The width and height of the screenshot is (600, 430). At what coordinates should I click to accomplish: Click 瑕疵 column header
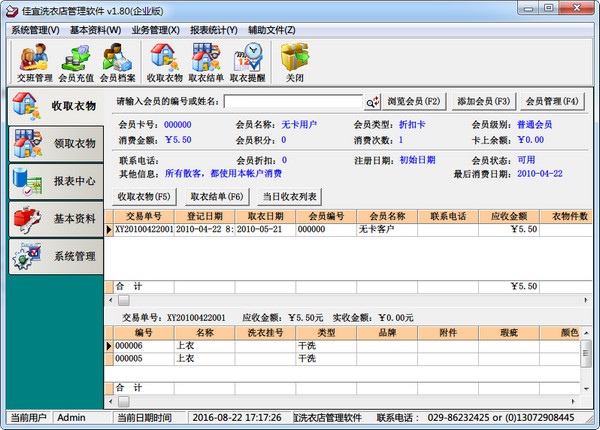point(509,333)
